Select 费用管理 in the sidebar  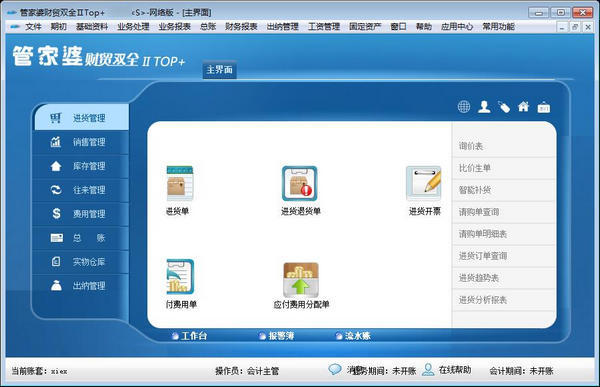tap(81, 214)
